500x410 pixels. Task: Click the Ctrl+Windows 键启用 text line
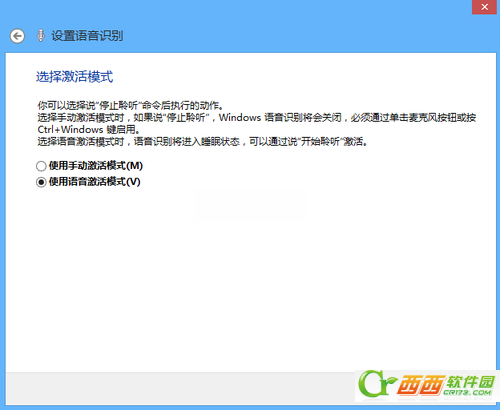[x=89, y=130]
